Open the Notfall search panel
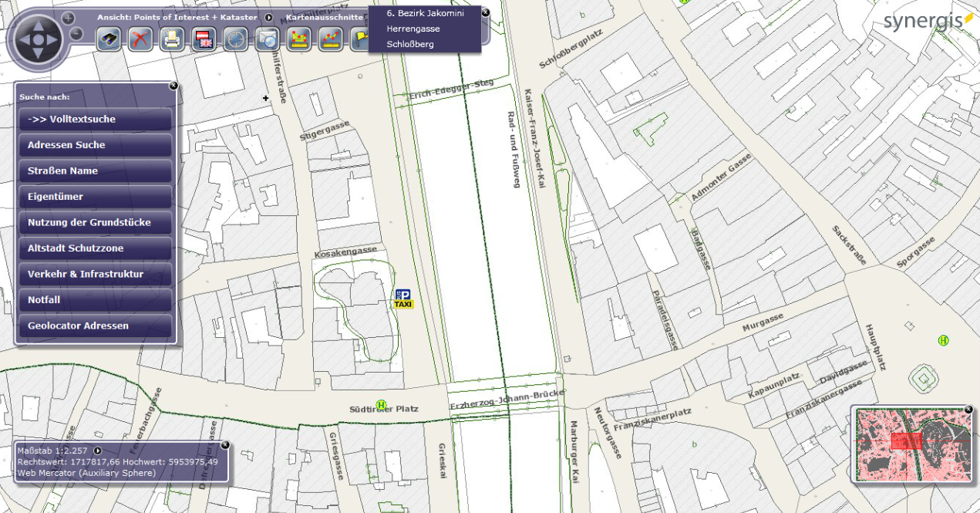This screenshot has width=980, height=513. [94, 300]
